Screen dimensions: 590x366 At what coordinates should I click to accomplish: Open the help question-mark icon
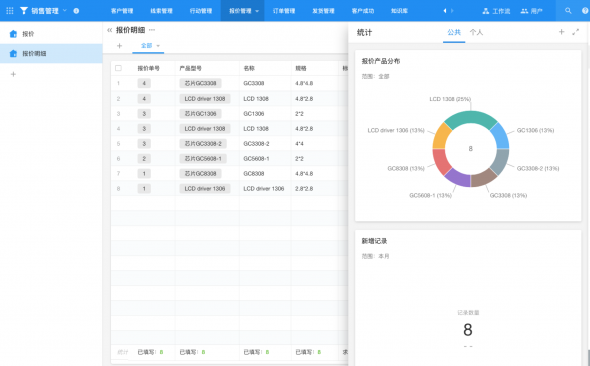pyautogui.click(x=585, y=11)
